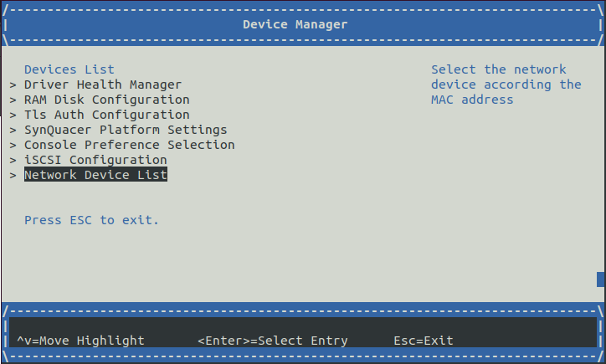
Task: Click the Devices List heading
Action: click(x=69, y=69)
